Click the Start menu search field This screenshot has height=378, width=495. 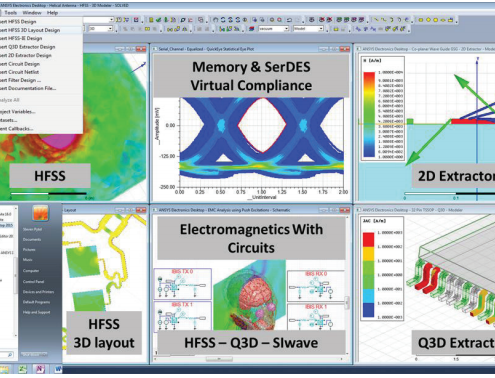tap(7, 355)
